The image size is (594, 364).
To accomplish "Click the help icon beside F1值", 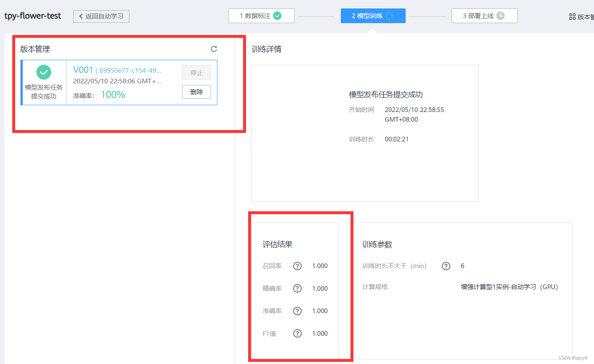I will click(x=297, y=333).
